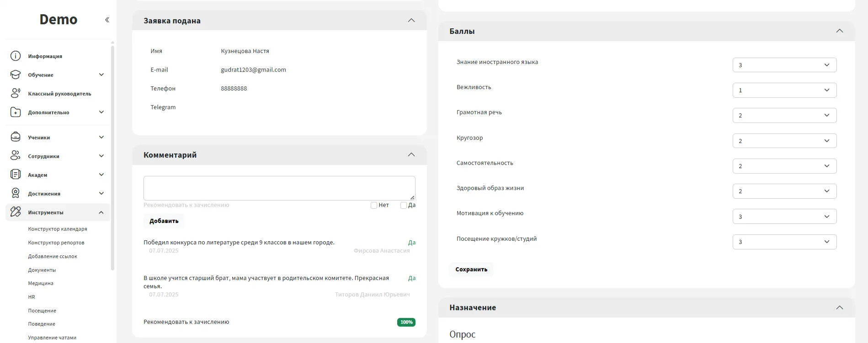Click the Обучение graduation cap icon
This screenshot has height=343, width=868.
pyautogui.click(x=16, y=75)
